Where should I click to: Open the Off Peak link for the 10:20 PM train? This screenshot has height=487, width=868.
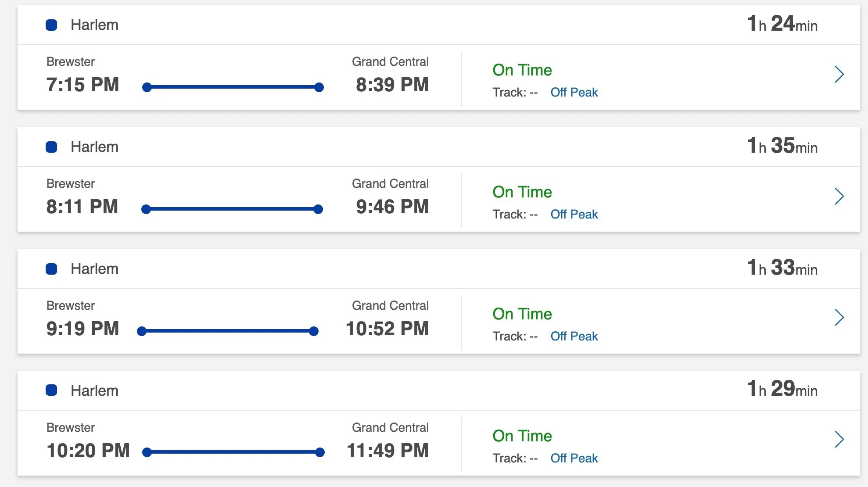click(x=574, y=458)
